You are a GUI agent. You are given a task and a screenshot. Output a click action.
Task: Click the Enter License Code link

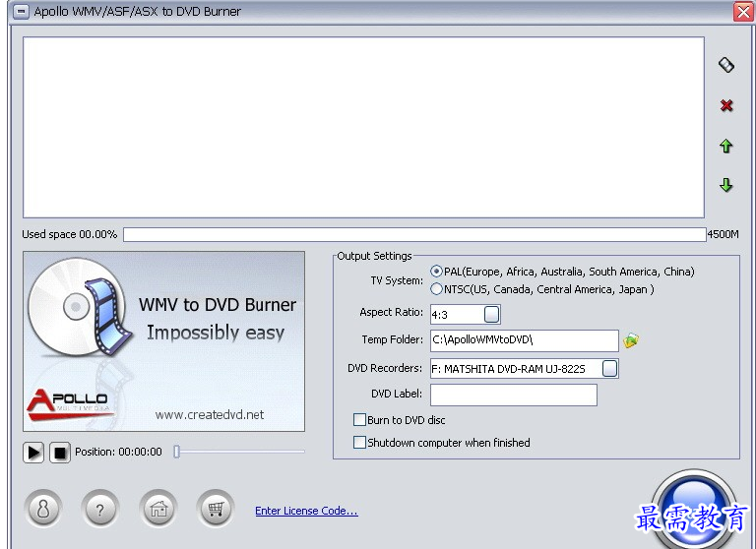[x=307, y=511]
